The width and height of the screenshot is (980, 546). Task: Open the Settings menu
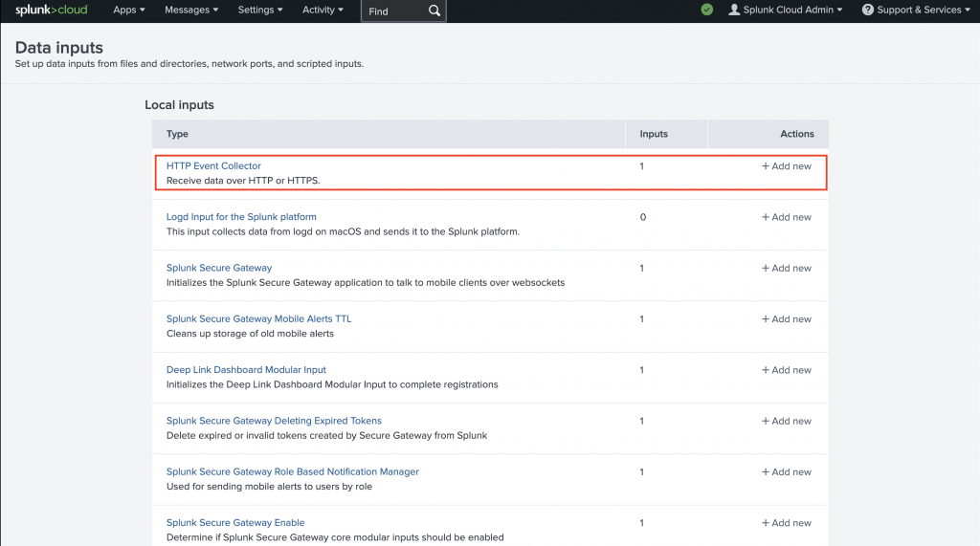pos(259,10)
